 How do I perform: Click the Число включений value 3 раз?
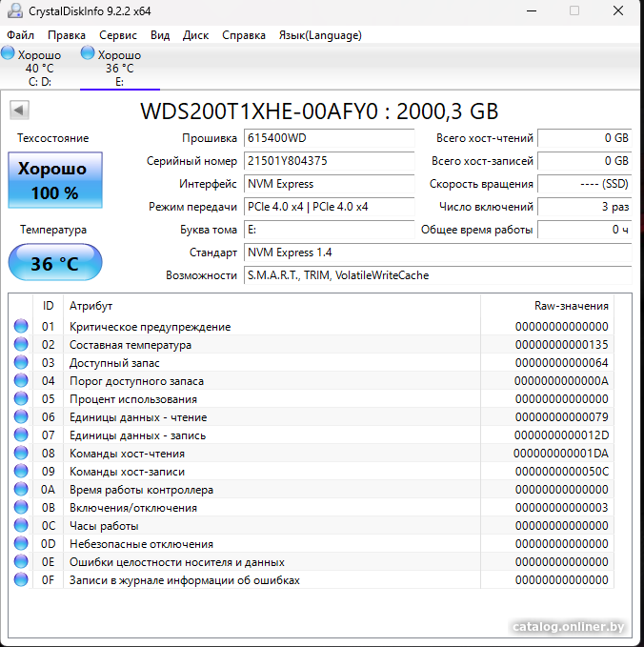(x=585, y=207)
